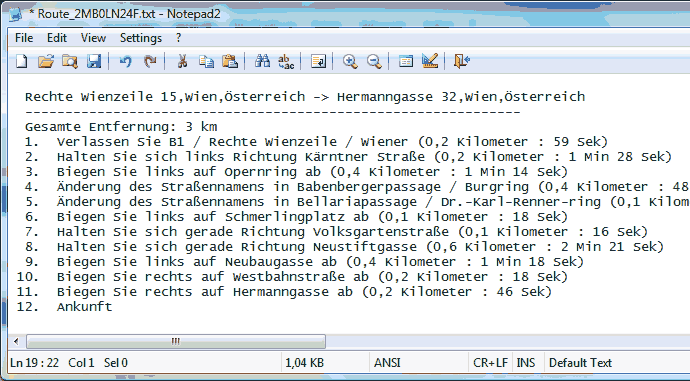Open Find with binoculars icon
The width and height of the screenshot is (690, 381).
click(262, 61)
